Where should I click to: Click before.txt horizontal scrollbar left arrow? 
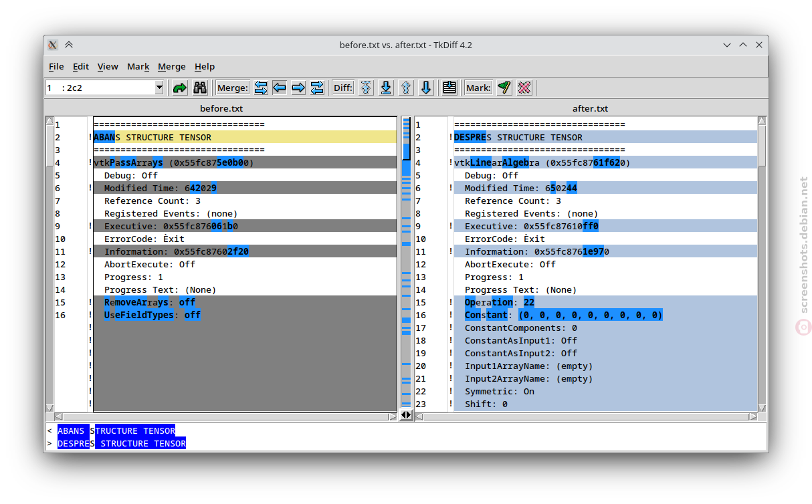coord(58,416)
